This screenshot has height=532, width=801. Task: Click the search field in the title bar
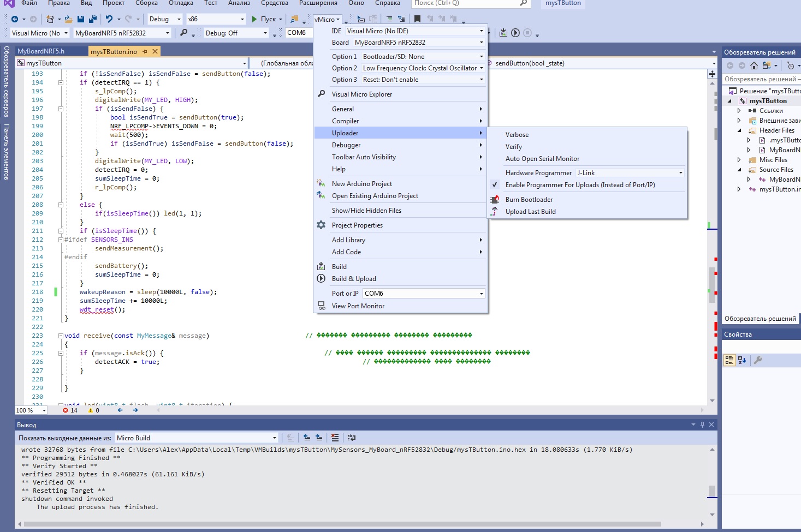click(464, 3)
